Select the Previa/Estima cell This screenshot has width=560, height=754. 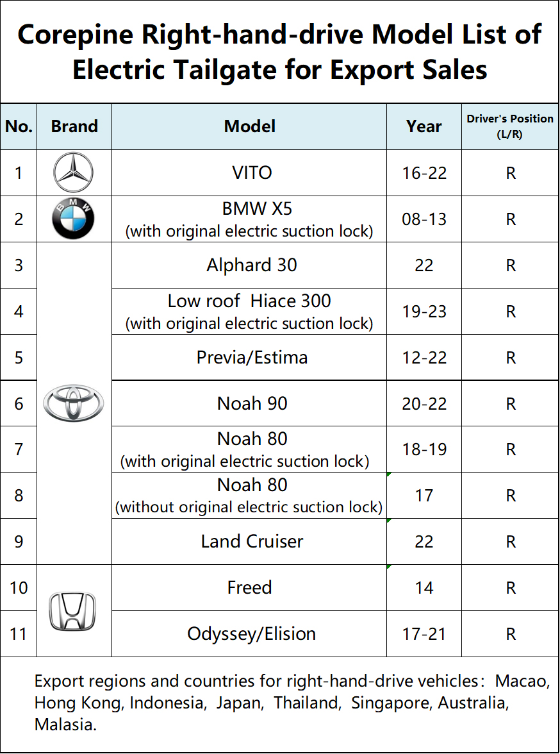(x=252, y=357)
